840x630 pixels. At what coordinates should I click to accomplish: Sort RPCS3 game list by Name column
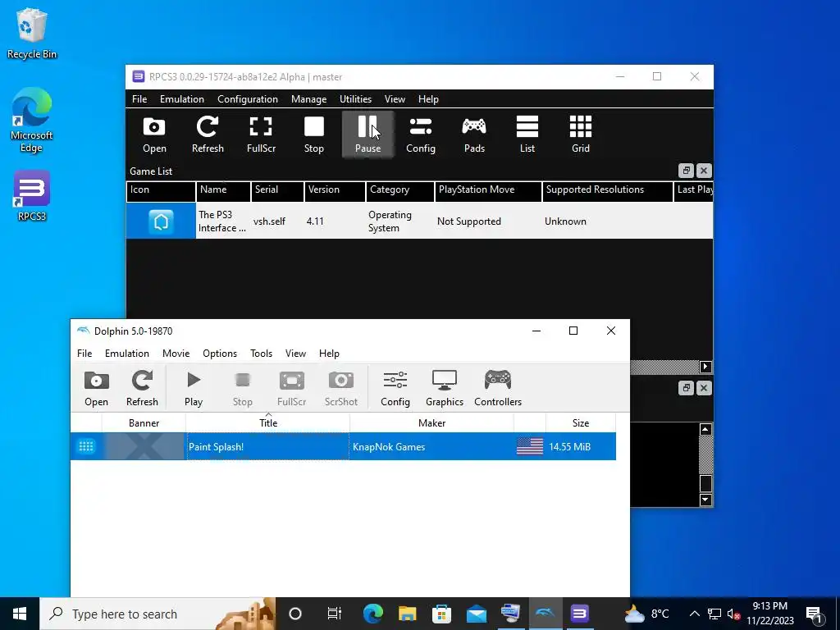(x=223, y=189)
